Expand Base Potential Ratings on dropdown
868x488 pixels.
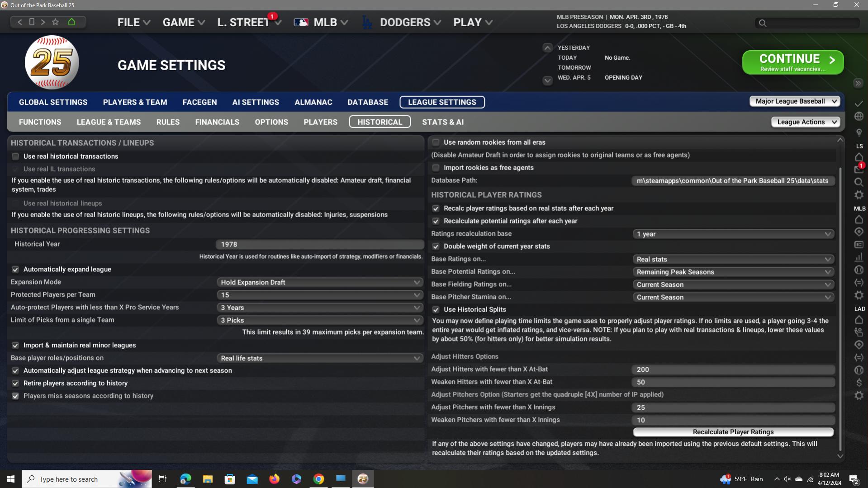click(733, 272)
